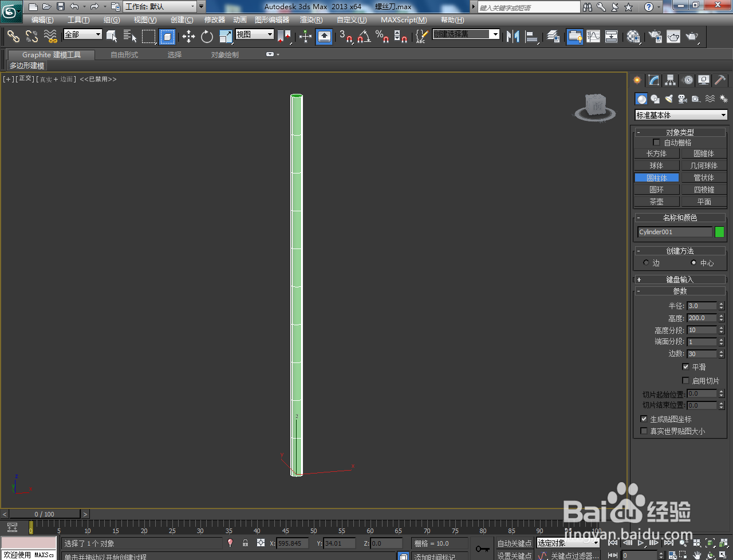Click the Mirror tool icon
The width and height of the screenshot is (733, 560).
513,37
